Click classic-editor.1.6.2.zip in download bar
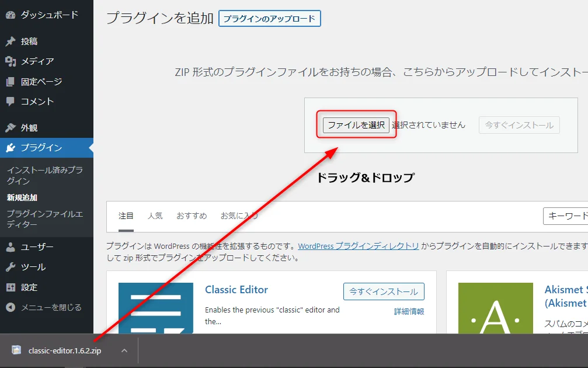This screenshot has height=368, width=588. coord(64,350)
